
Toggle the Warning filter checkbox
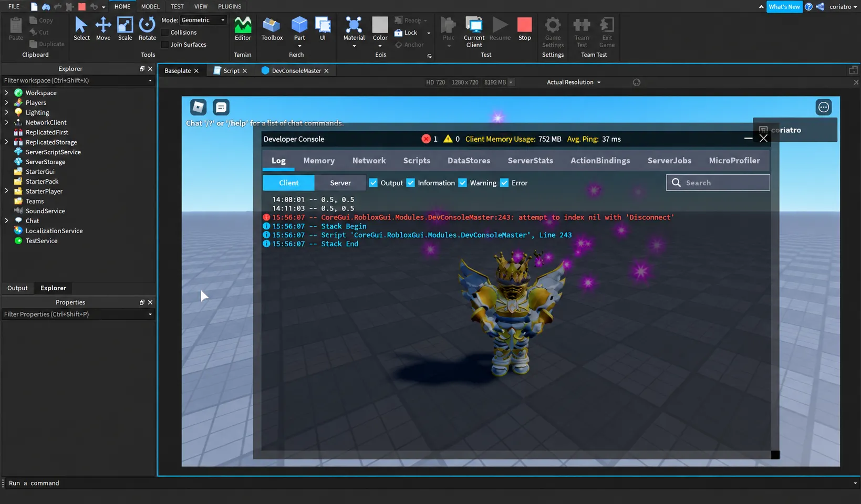(x=463, y=183)
